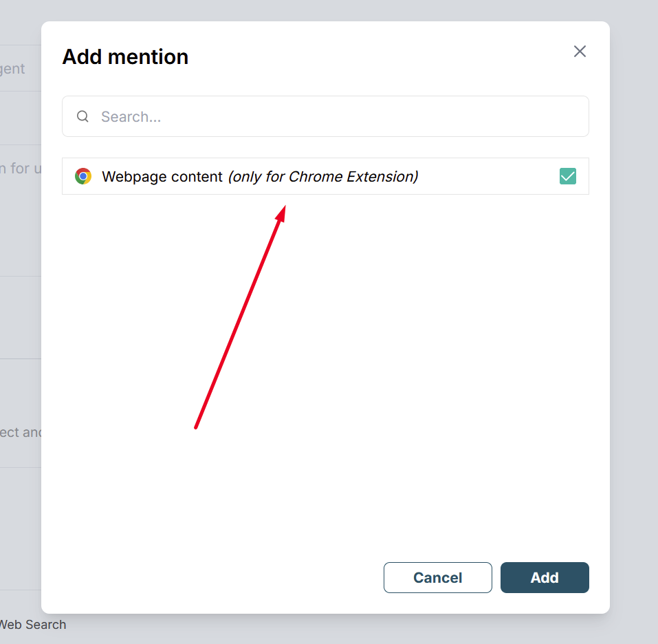The image size is (658, 644).
Task: Select the Webpage content list row
Action: 325,176
